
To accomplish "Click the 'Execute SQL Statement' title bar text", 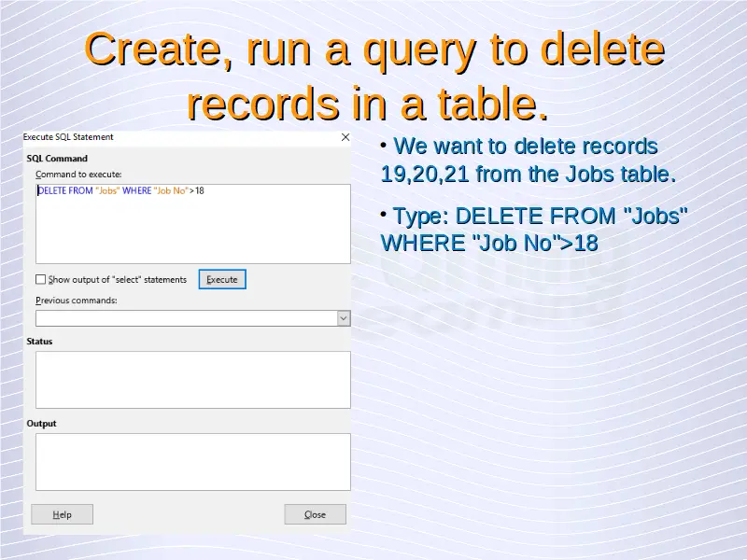I will [68, 137].
